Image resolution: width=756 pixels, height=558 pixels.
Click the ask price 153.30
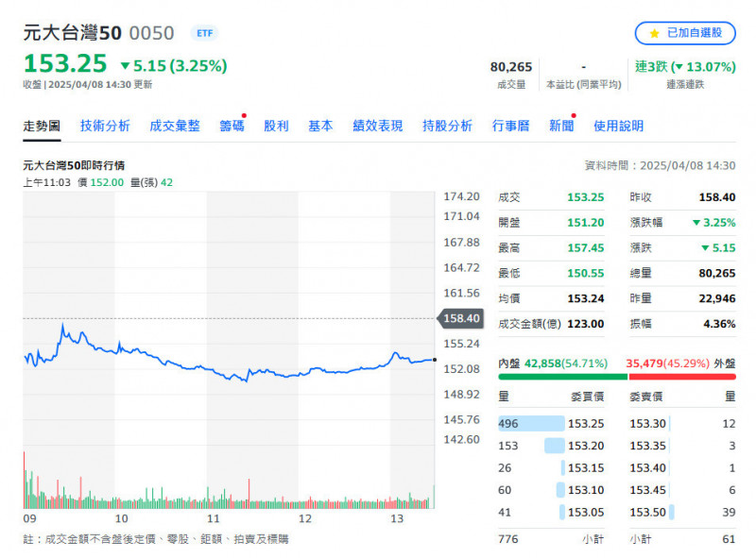pos(647,424)
